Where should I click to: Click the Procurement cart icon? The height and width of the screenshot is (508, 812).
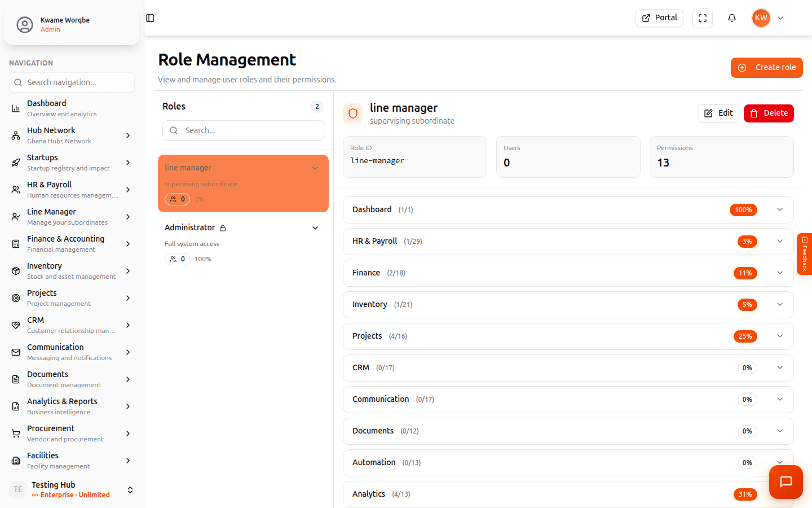click(x=16, y=433)
